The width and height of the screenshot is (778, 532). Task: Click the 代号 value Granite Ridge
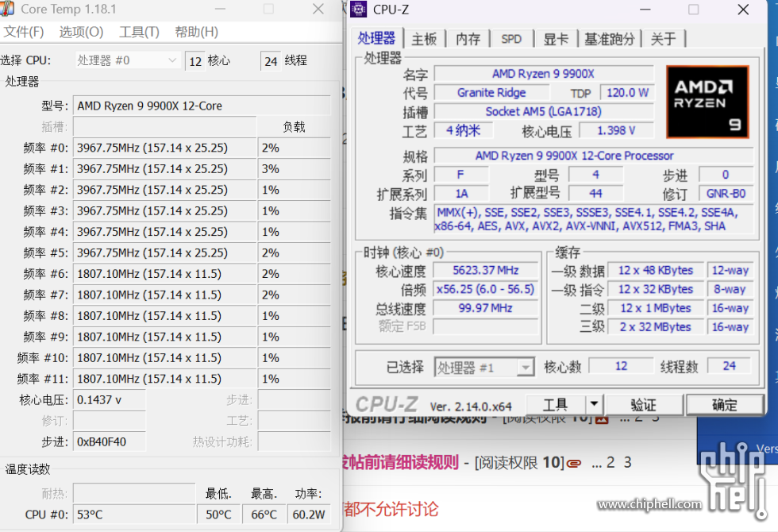[491, 93]
